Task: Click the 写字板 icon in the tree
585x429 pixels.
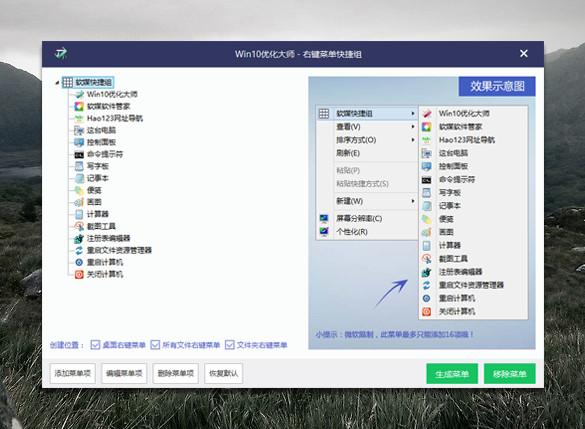Action: pyautogui.click(x=79, y=166)
